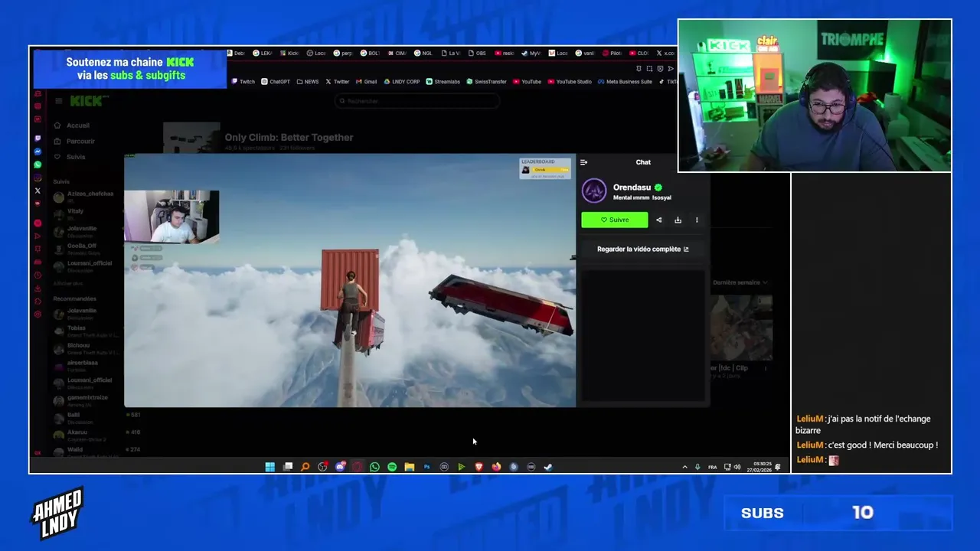
Task: Open Gmail bookmark
Action: point(366,81)
